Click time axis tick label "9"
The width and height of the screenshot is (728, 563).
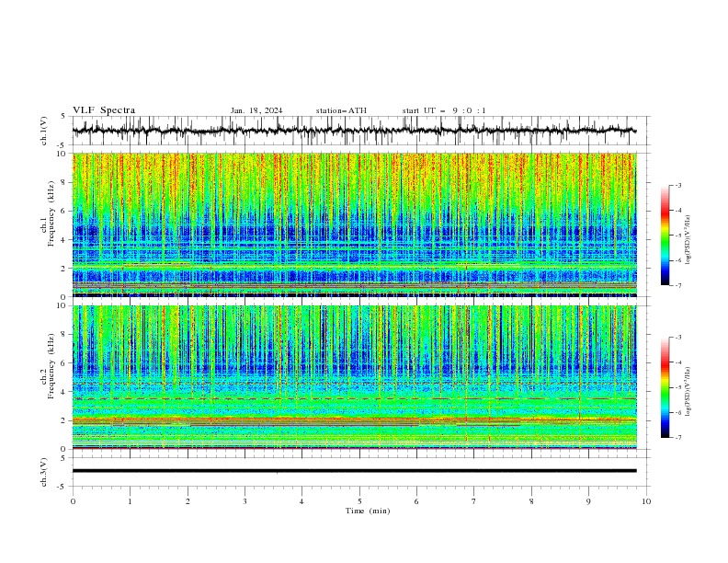(x=588, y=501)
